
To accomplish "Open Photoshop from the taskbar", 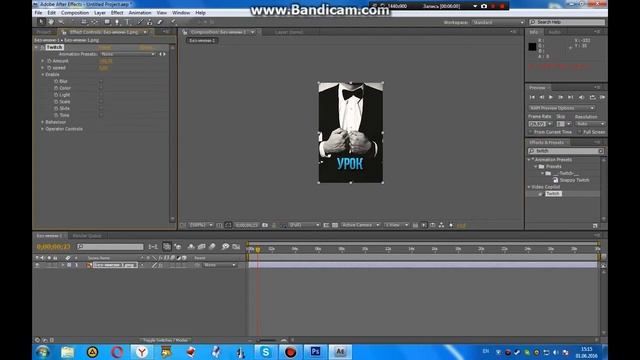I will coord(315,352).
